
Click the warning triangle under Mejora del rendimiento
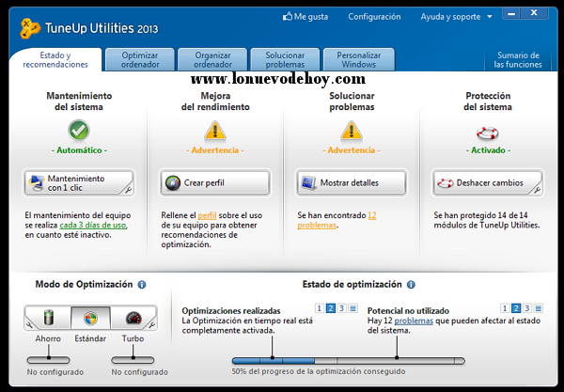coord(215,131)
